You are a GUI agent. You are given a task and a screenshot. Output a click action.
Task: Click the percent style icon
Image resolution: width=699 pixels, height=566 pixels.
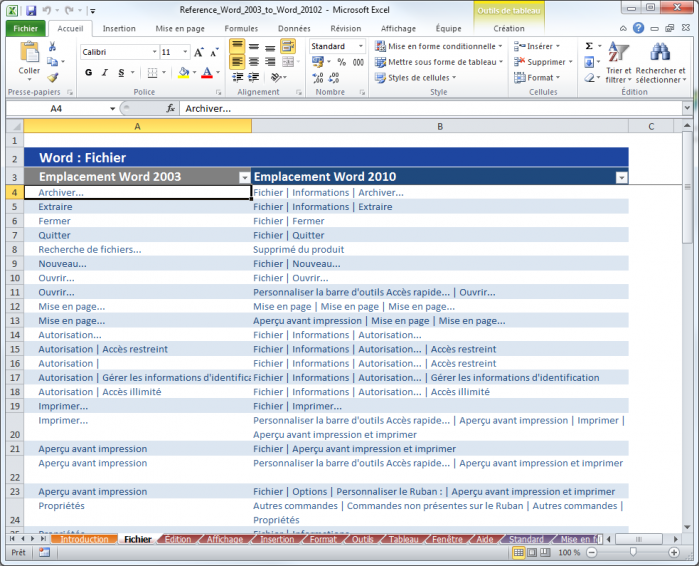(341, 62)
